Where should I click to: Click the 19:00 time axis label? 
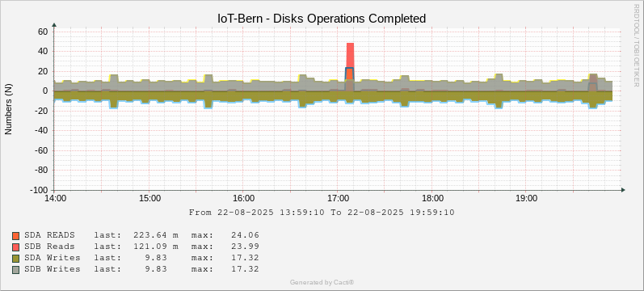click(526, 199)
